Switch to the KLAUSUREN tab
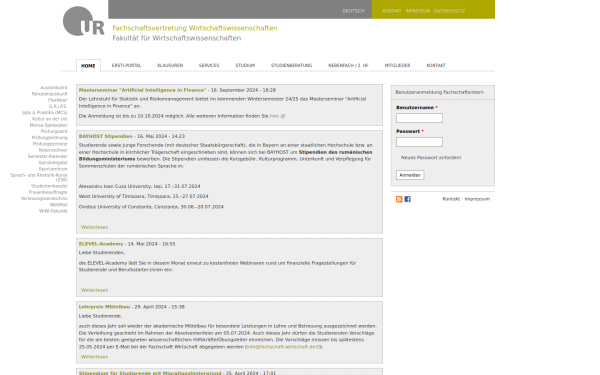Image resolution: width=600 pixels, height=375 pixels. [170, 65]
